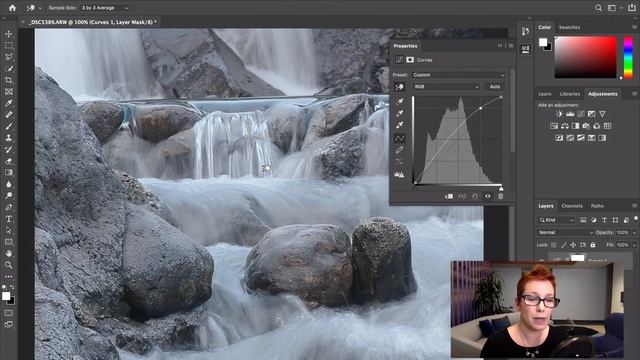Pick the black point eyedropper in Curves
Screen dimensions: 640x360
point(400,101)
